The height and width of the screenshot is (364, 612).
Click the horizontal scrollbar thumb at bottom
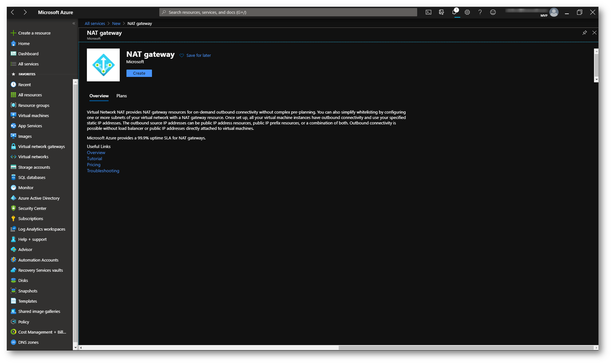(466, 348)
